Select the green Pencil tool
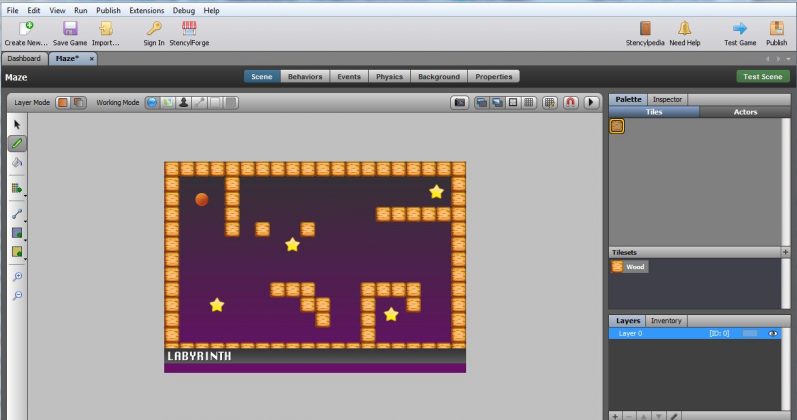 click(x=17, y=144)
